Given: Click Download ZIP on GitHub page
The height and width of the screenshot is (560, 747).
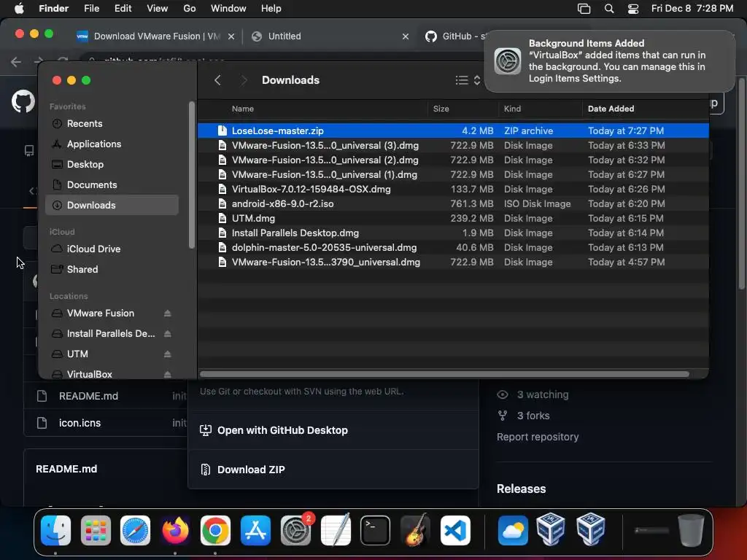Looking at the screenshot, I should click(x=251, y=470).
